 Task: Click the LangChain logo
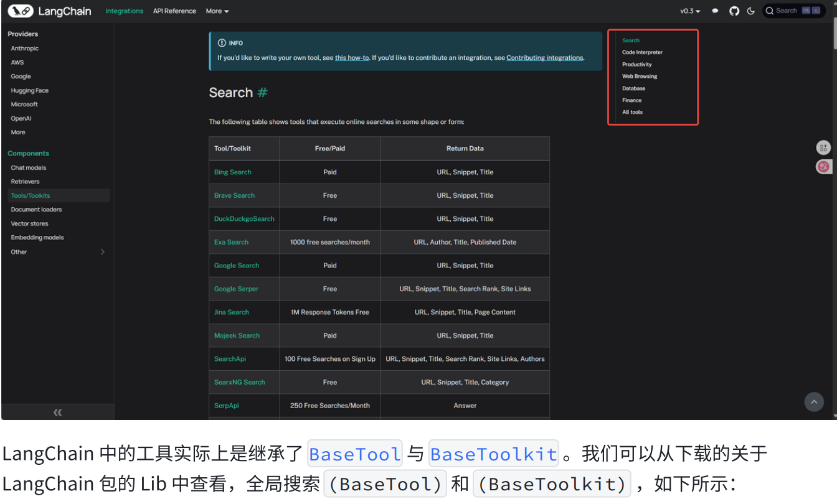[x=49, y=11]
